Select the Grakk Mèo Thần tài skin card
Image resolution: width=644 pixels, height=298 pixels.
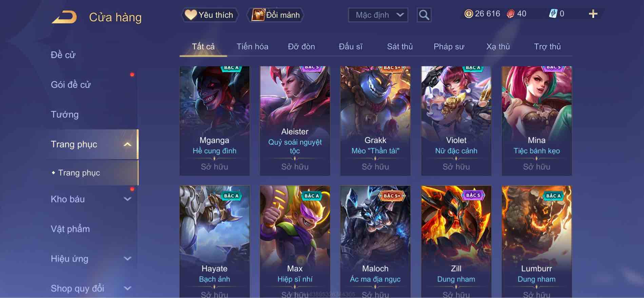(x=375, y=121)
